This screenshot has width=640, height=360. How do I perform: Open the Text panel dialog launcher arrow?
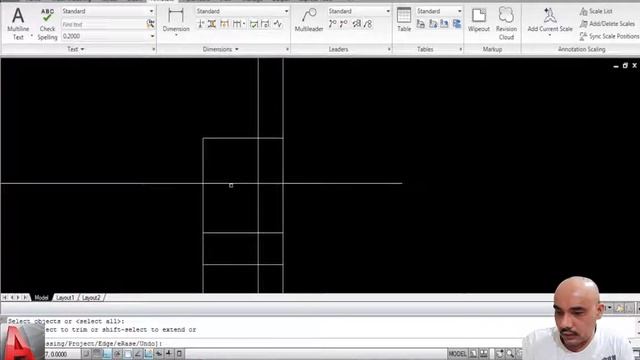pyautogui.click(x=153, y=49)
